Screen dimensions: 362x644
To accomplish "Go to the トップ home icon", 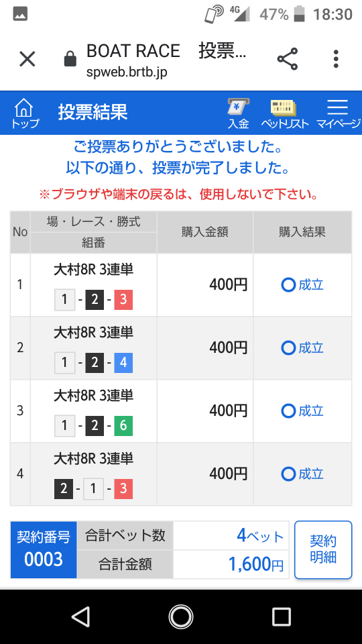I will pyautogui.click(x=25, y=113).
